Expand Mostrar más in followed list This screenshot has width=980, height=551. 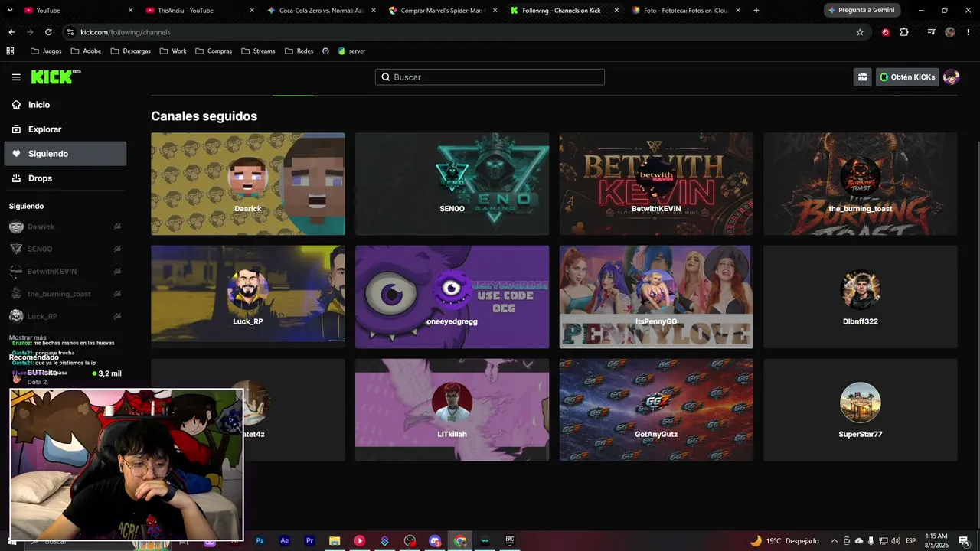(x=28, y=337)
